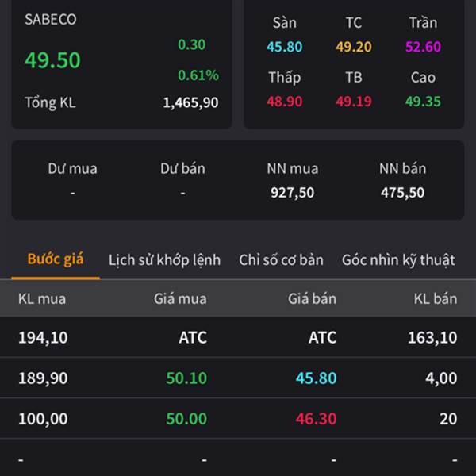476x476 pixels.
Task: Click the buy volume 189,90
Action: 43,378
